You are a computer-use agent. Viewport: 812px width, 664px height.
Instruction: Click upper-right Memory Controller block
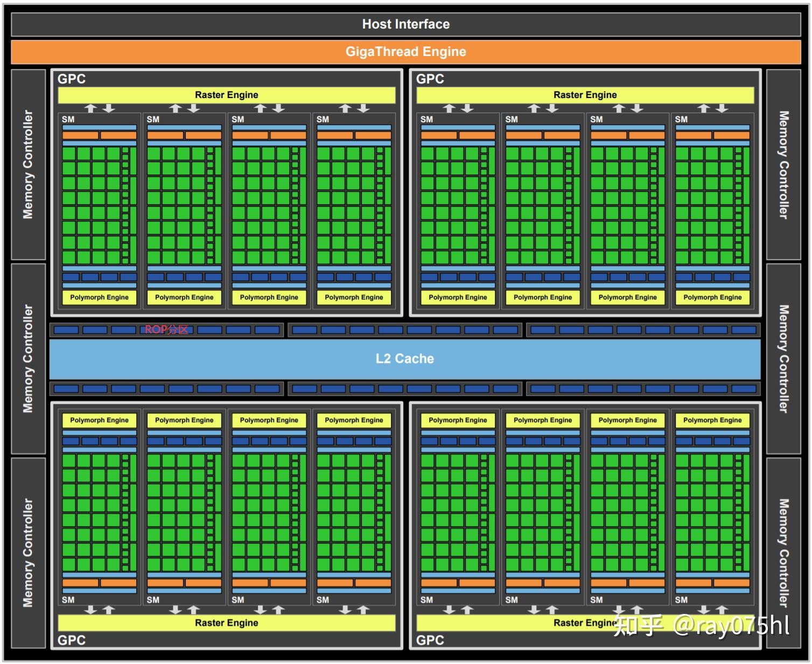point(783,165)
